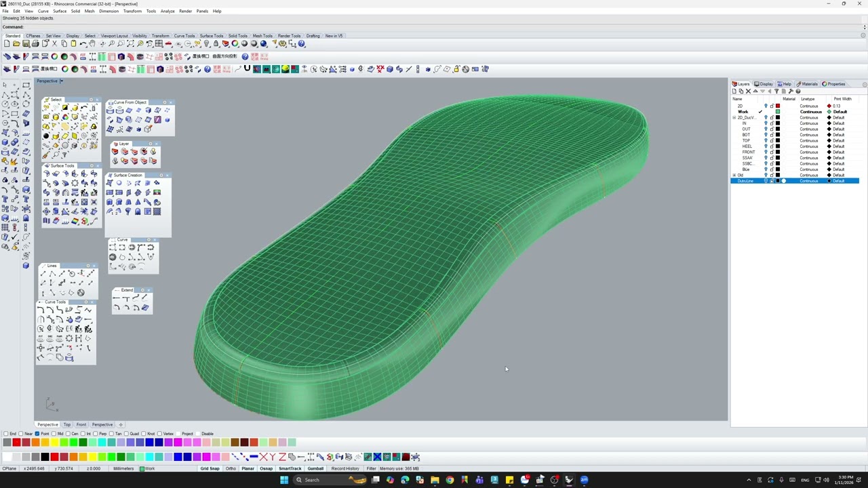The width and height of the screenshot is (868, 488).
Task: Open the Perspective viewport title dropdown arrow
Action: (62, 81)
